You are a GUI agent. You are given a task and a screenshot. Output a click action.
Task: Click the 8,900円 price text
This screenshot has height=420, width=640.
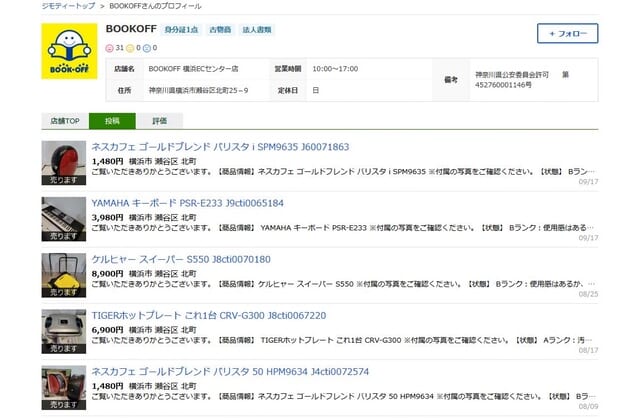point(107,274)
